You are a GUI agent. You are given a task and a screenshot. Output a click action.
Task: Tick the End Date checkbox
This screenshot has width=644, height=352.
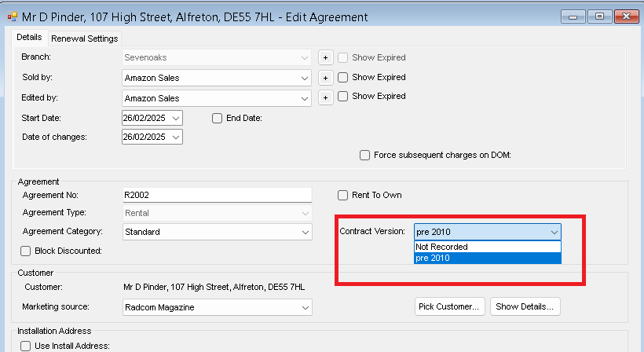coord(218,118)
